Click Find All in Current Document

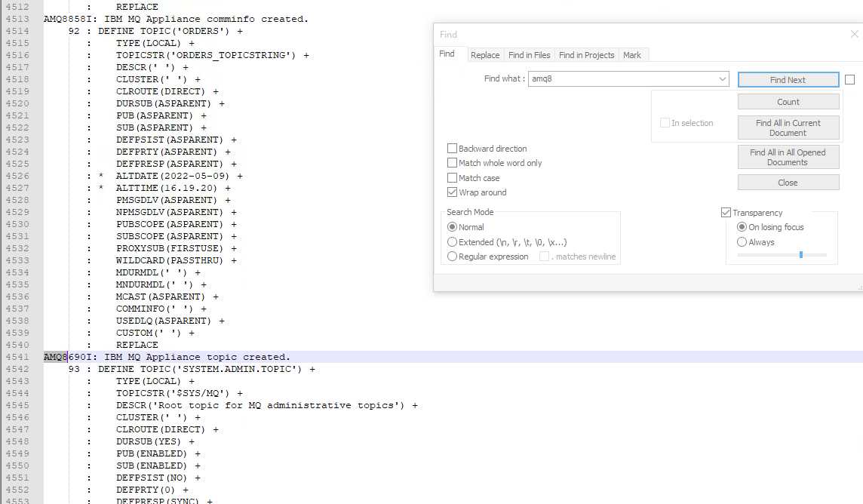[x=788, y=128]
